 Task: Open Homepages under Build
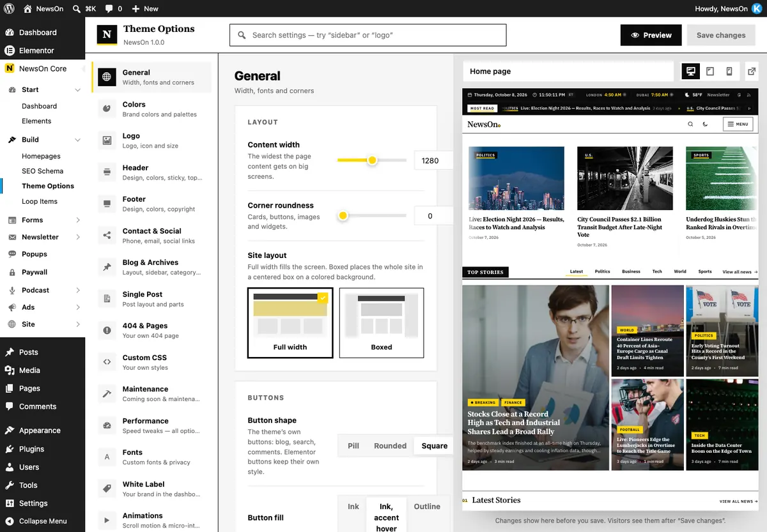tap(42, 156)
